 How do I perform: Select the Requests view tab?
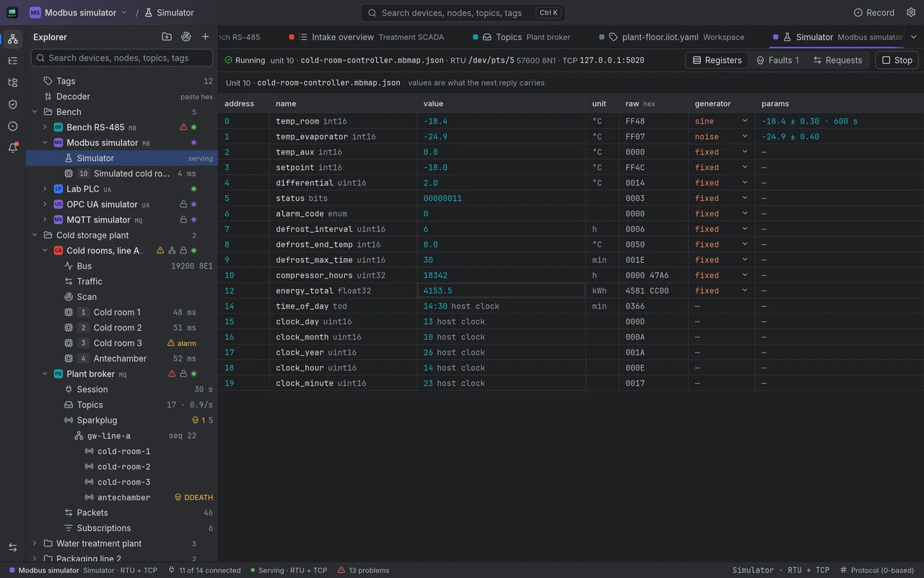click(x=837, y=60)
